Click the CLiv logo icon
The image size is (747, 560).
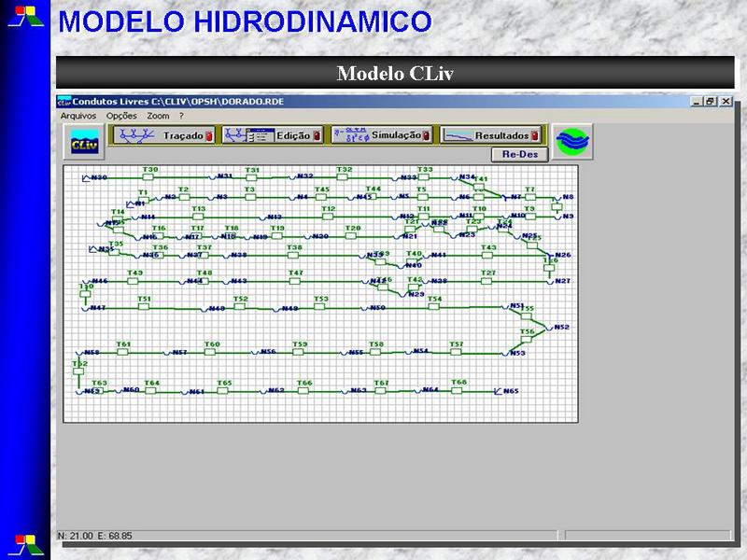tap(84, 142)
